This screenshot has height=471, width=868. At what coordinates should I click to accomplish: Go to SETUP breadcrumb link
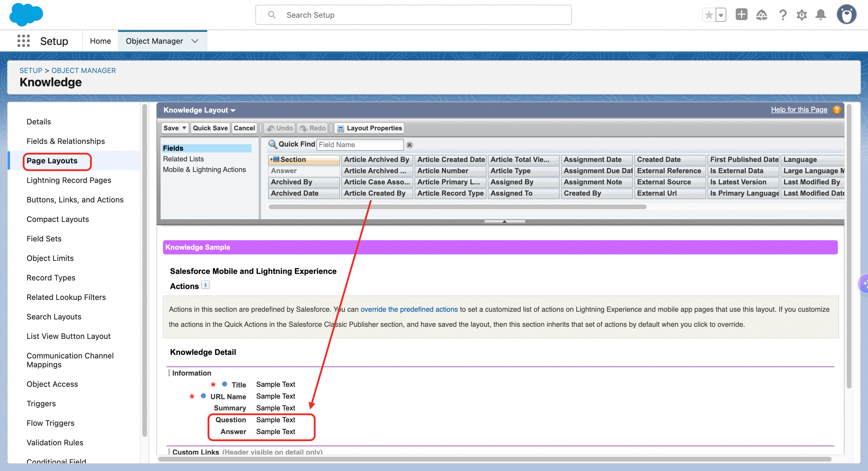pos(31,70)
